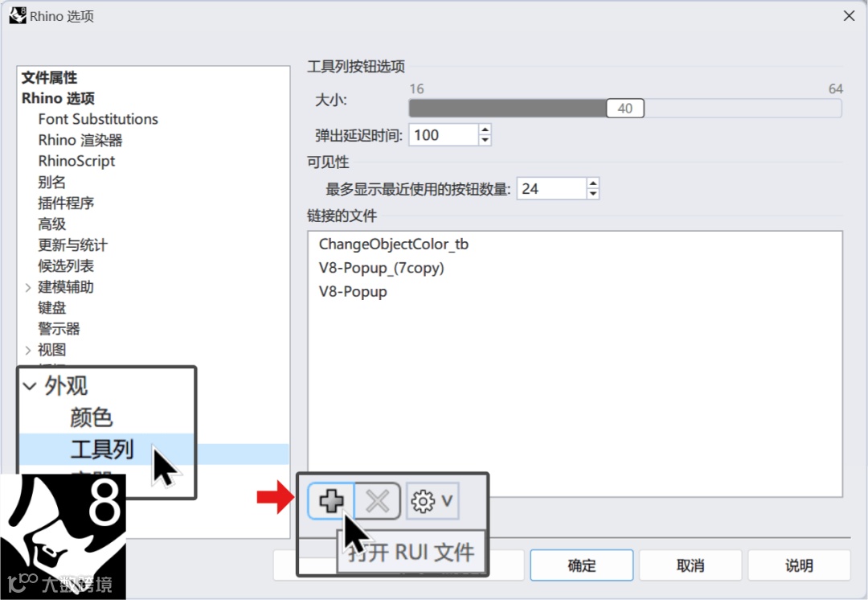Select the 工具列 toolbars tree item
The width and height of the screenshot is (868, 600).
pos(102,450)
